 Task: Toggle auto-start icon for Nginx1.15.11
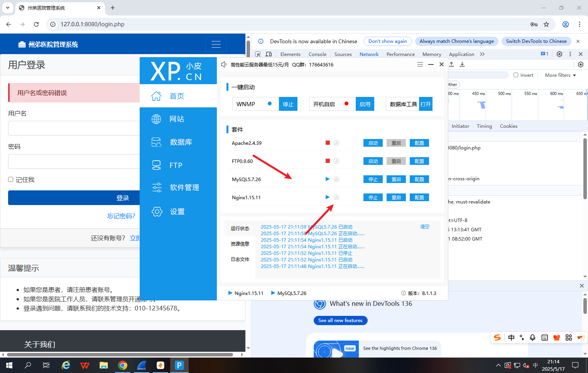tap(336, 197)
